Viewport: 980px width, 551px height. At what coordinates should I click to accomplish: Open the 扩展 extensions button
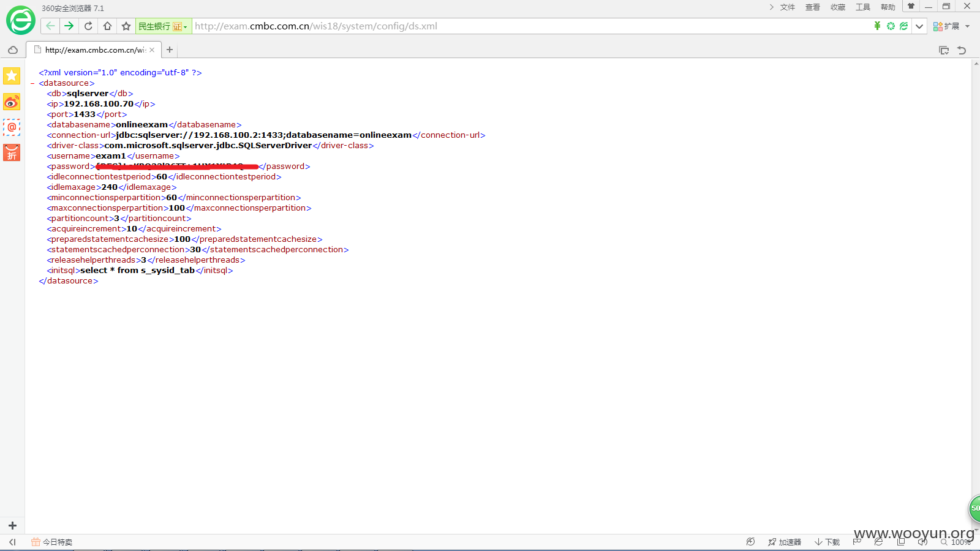point(946,26)
